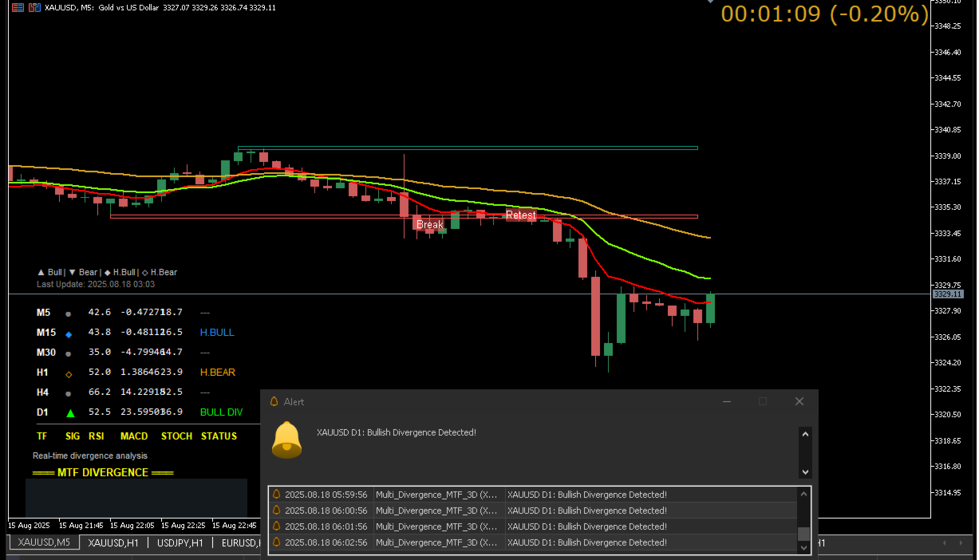The width and height of the screenshot is (979, 560).
Task: Click down arrow of alert list scrollbar
Action: point(804,547)
